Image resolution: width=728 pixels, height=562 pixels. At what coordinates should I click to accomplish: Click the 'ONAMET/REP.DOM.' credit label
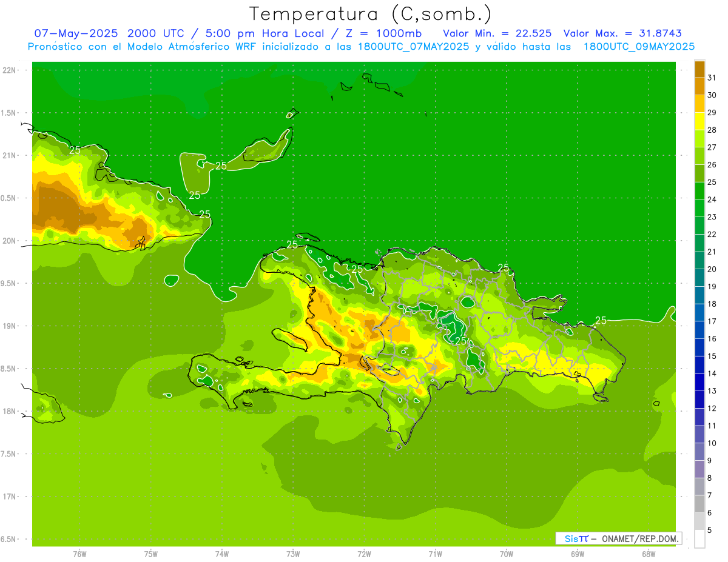(640, 538)
